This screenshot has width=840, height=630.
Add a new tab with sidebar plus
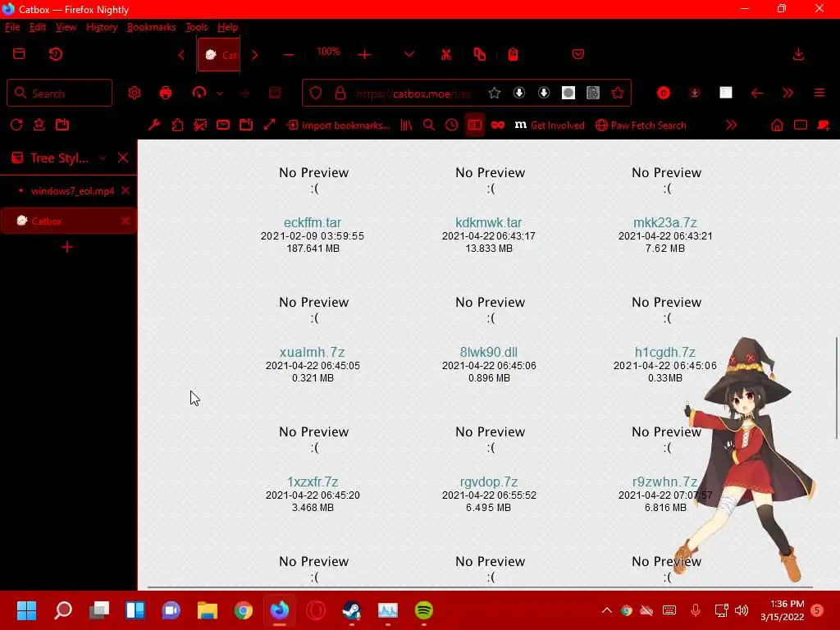[x=67, y=247]
